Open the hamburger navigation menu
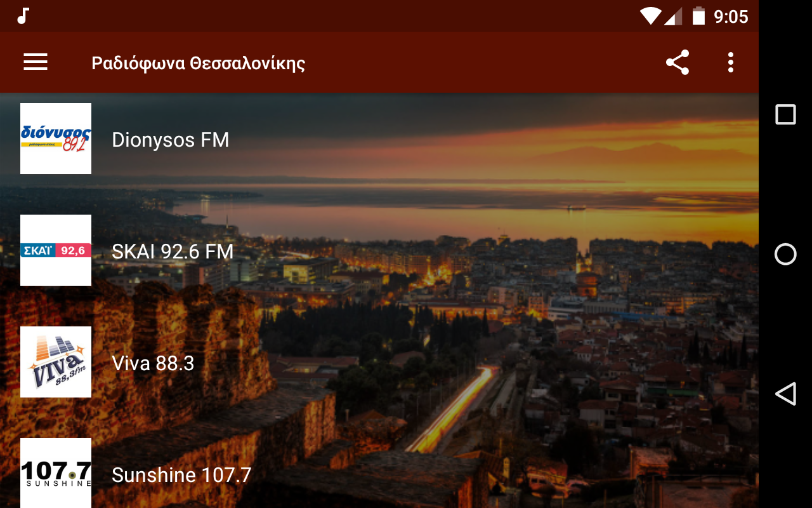The image size is (812, 508). click(x=36, y=62)
